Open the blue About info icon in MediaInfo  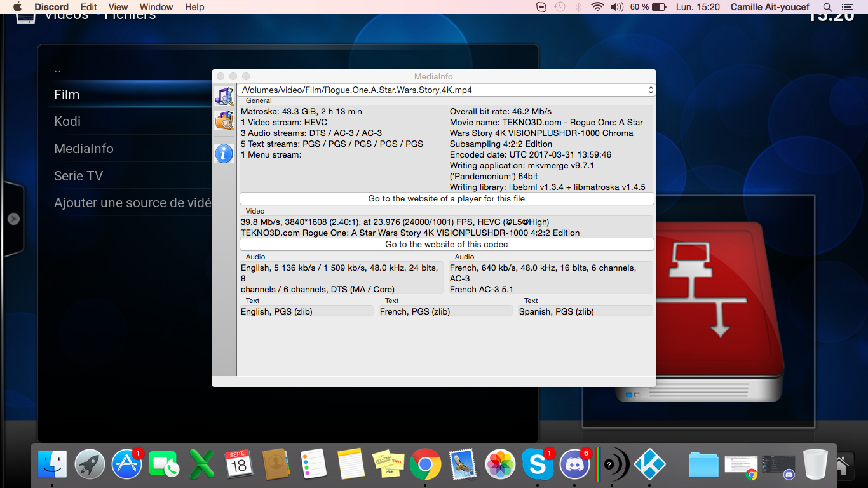coord(224,153)
